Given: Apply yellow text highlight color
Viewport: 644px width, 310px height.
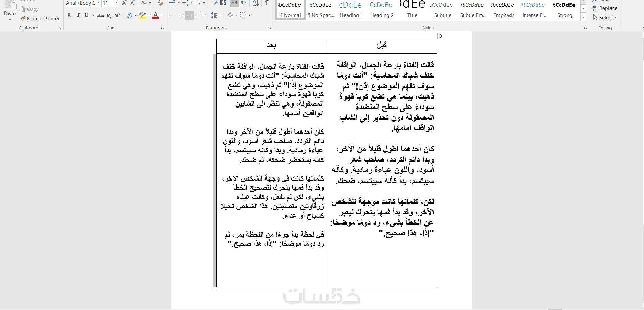Looking at the screenshot, I should tap(142, 15).
